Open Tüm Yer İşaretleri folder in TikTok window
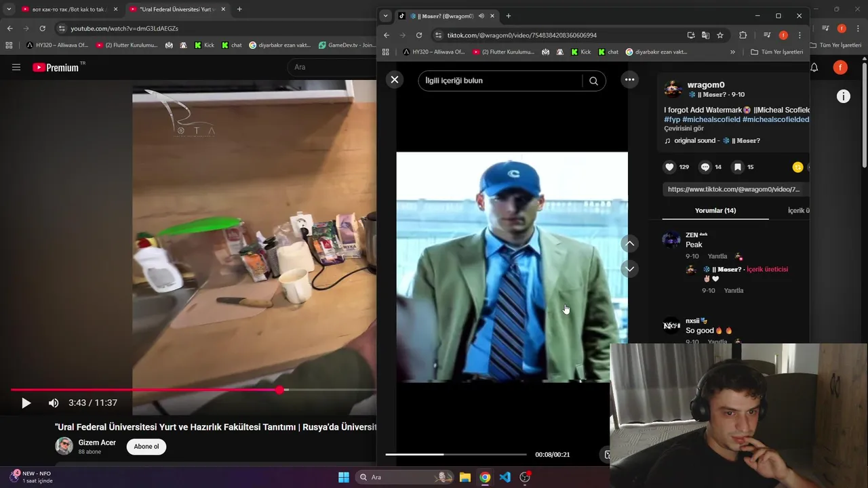The height and width of the screenshot is (488, 868). pyautogui.click(x=777, y=52)
